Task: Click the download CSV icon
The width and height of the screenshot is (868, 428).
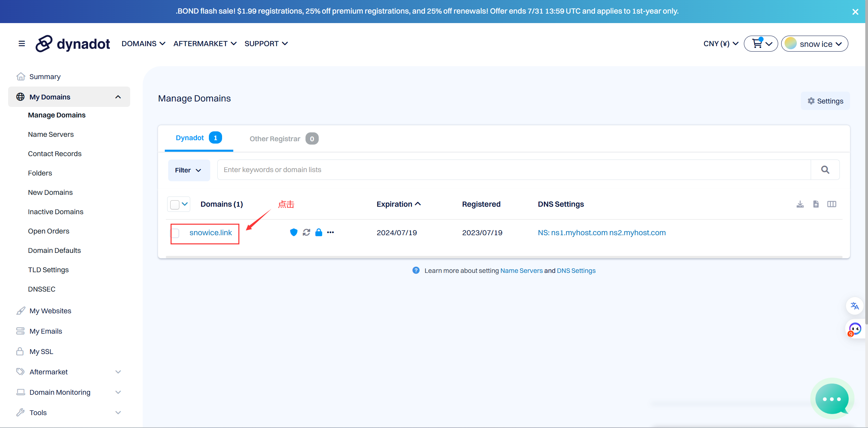Action: [x=800, y=204]
